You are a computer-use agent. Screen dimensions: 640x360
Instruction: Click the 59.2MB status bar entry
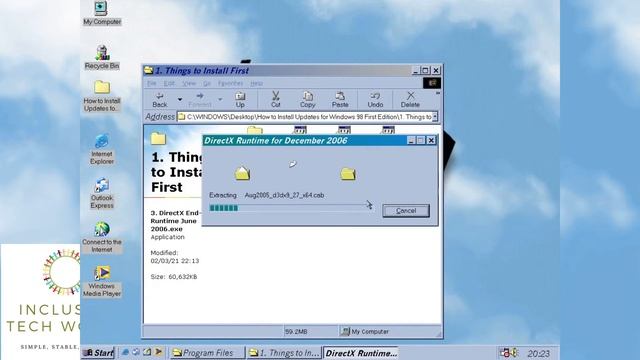296,331
